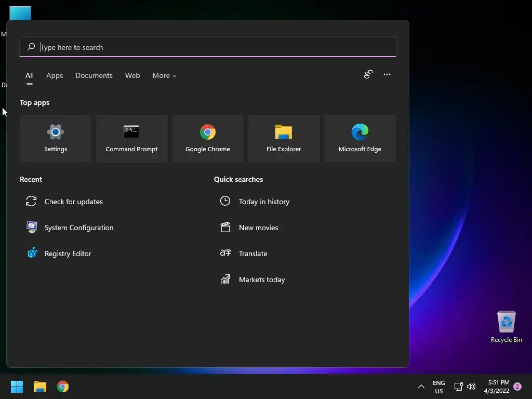Switch to the Web tab
The image size is (532, 399).
point(132,75)
